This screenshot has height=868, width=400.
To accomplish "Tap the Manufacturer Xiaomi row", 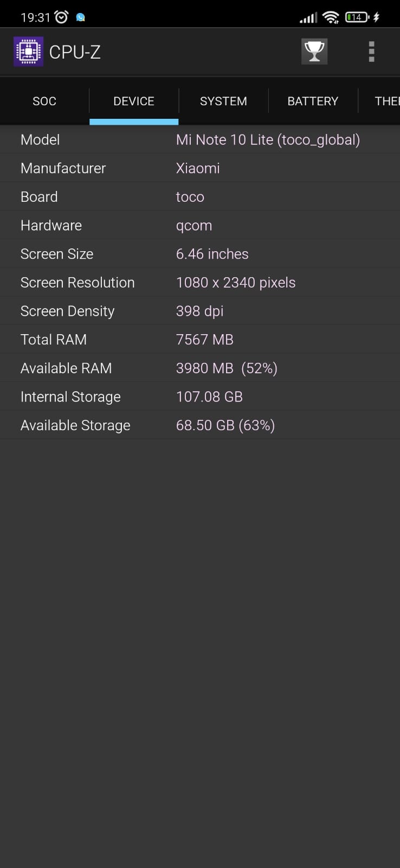I will pyautogui.click(x=200, y=168).
